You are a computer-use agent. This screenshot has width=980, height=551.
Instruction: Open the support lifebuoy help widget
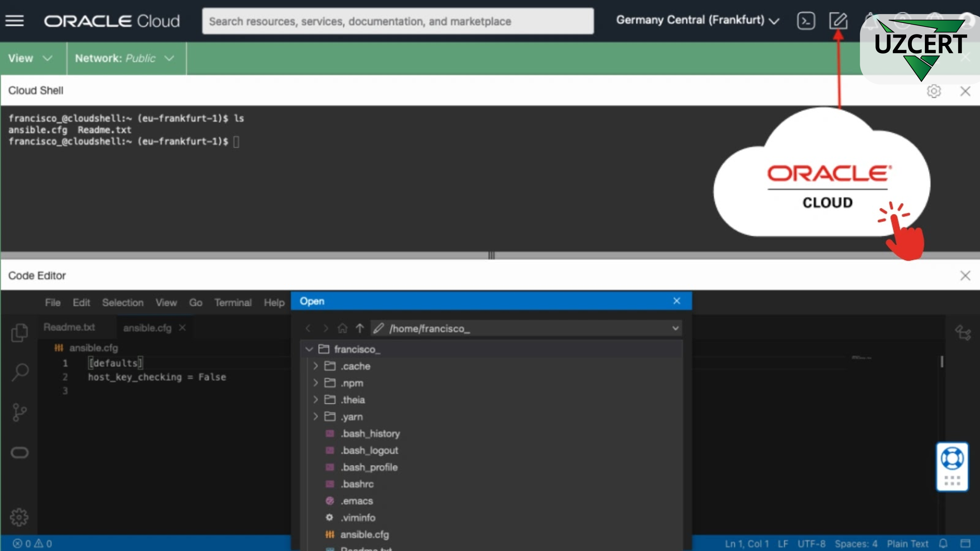[952, 458]
